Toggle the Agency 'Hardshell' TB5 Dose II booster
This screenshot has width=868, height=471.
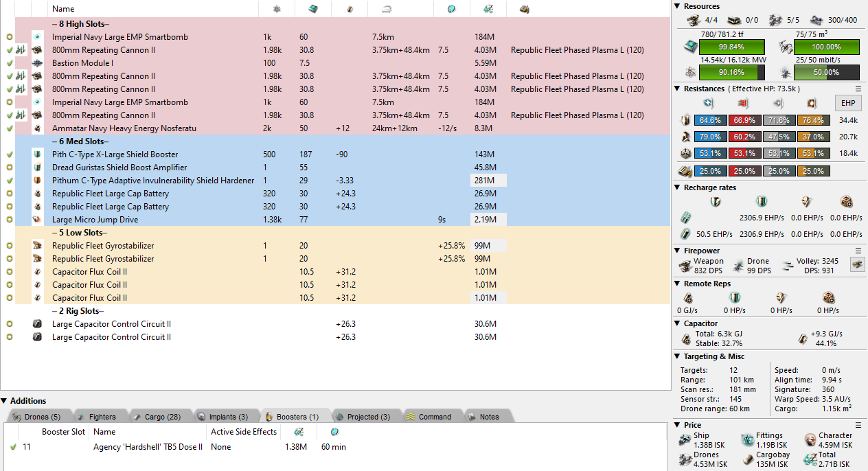coord(13,447)
